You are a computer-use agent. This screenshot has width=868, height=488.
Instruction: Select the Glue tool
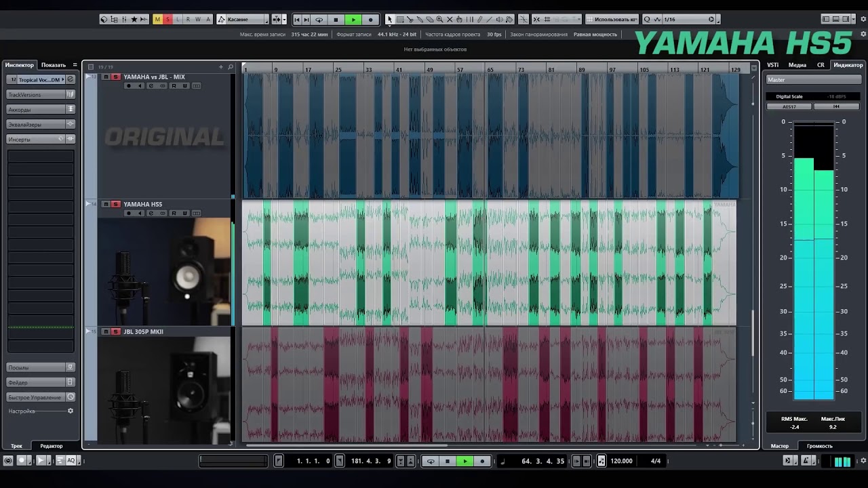[x=420, y=20]
